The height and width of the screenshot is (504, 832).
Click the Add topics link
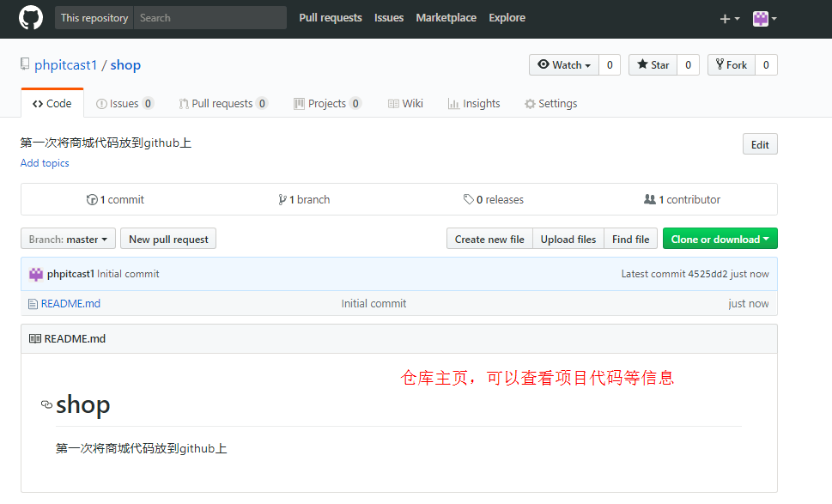[x=45, y=163]
